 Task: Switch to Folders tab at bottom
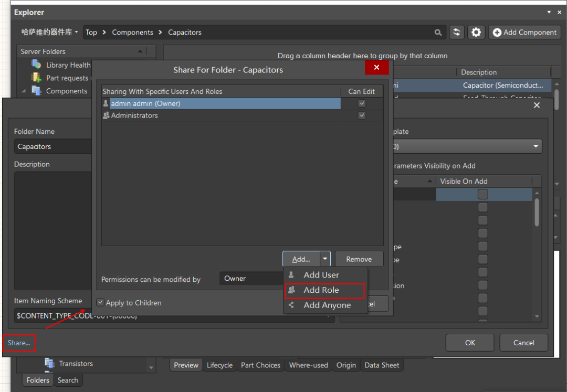click(x=38, y=380)
